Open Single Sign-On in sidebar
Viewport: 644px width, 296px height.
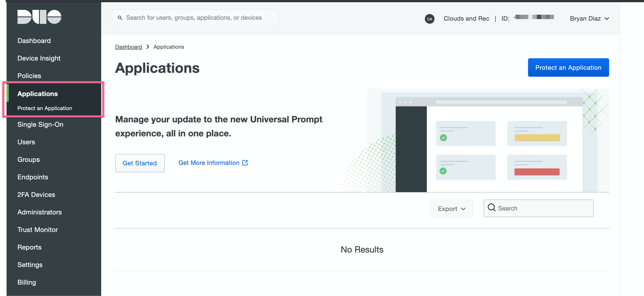tap(40, 124)
